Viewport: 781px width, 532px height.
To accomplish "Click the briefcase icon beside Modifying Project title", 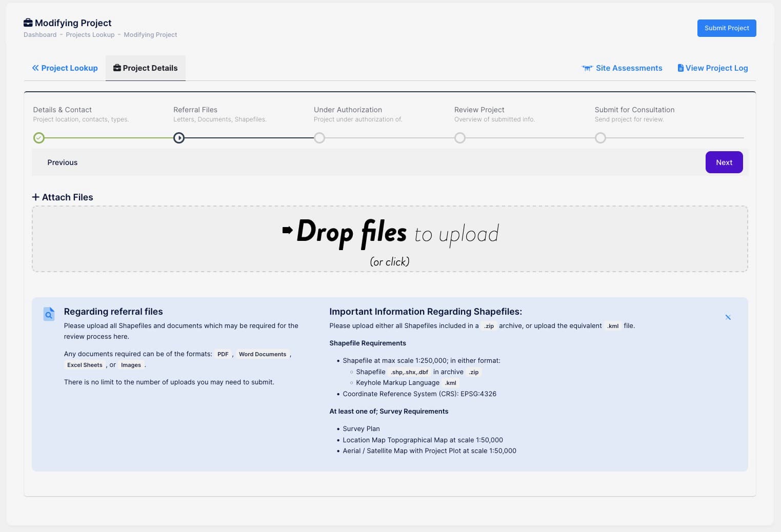I will [x=28, y=23].
